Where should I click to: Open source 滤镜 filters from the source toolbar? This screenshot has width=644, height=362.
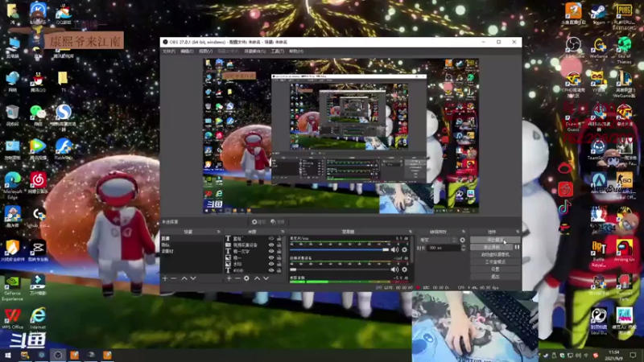pos(278,222)
